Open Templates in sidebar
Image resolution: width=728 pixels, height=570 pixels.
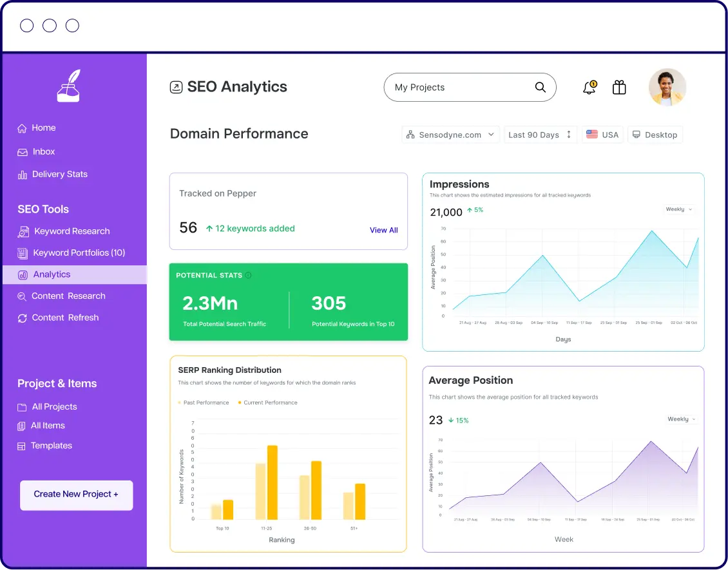coord(51,446)
